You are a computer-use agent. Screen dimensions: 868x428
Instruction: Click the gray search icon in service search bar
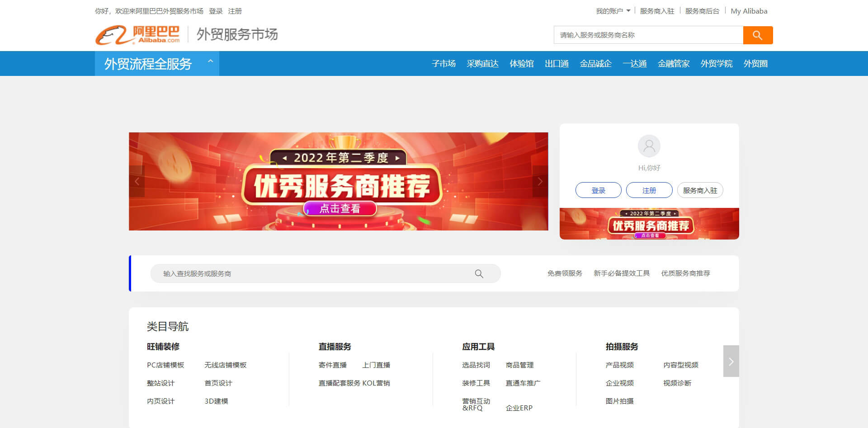(x=479, y=274)
